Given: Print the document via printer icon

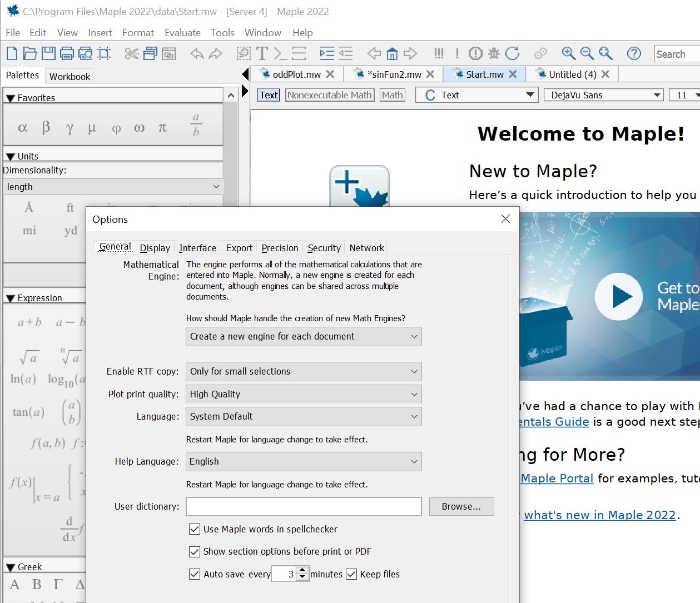Looking at the screenshot, I should 67,53.
